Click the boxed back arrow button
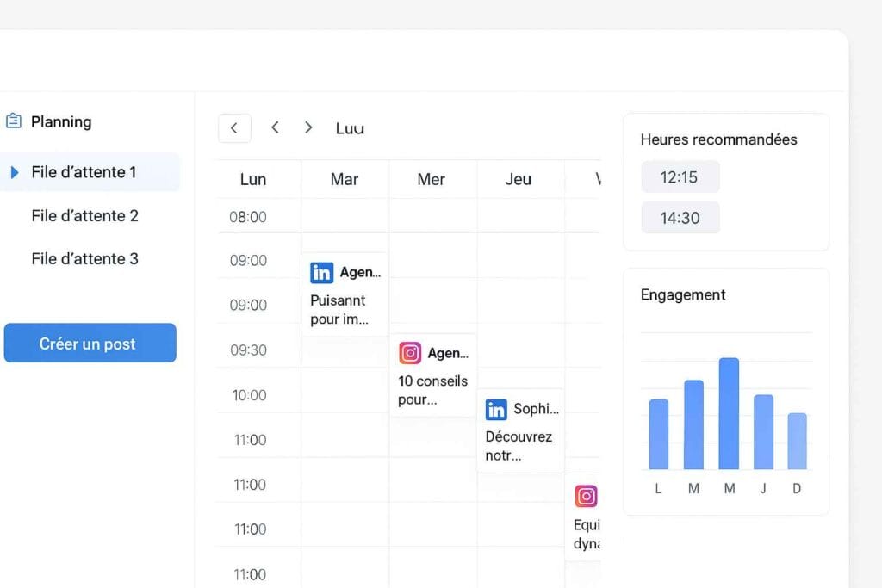The width and height of the screenshot is (882, 588). click(x=234, y=128)
